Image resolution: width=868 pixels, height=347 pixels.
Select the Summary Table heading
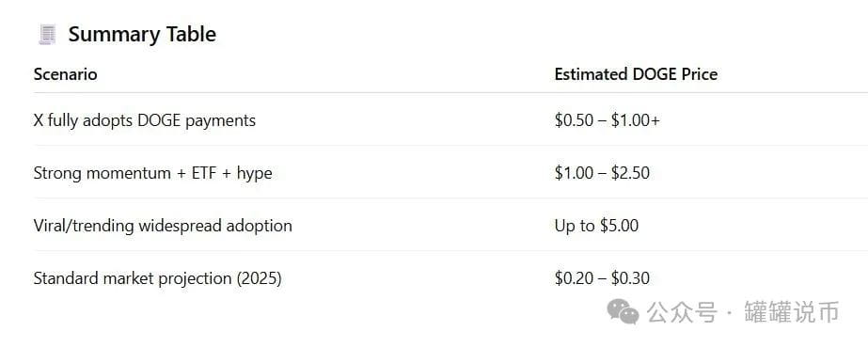pos(142,35)
